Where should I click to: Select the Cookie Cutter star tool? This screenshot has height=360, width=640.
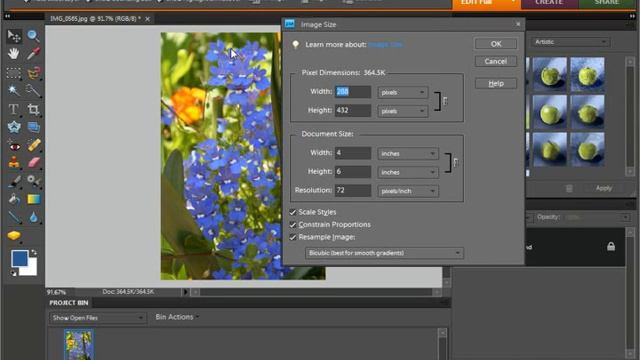pos(14,127)
